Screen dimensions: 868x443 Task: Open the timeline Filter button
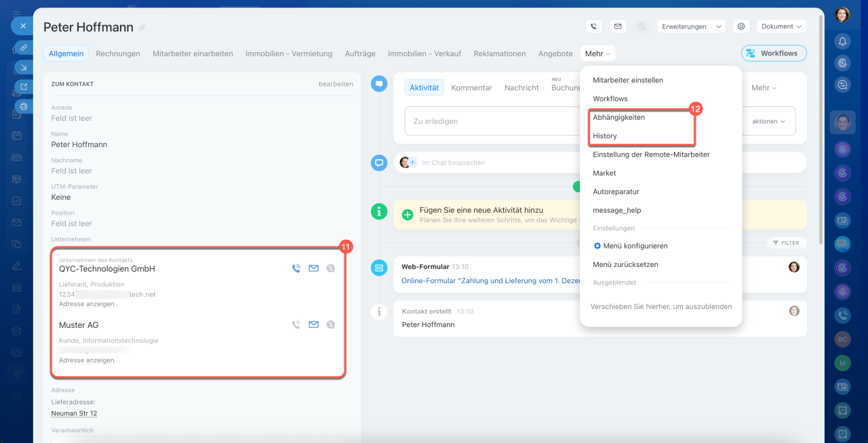pyautogui.click(x=786, y=242)
